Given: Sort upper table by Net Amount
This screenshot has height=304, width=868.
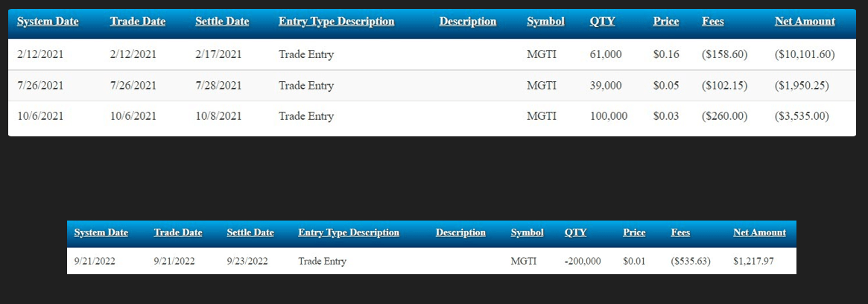Looking at the screenshot, I should pyautogui.click(x=805, y=22).
